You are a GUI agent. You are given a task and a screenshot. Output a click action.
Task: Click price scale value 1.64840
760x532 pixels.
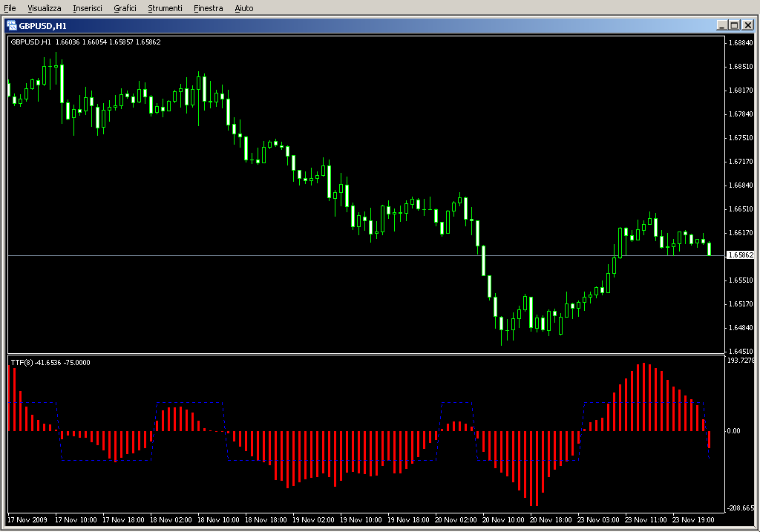click(741, 327)
